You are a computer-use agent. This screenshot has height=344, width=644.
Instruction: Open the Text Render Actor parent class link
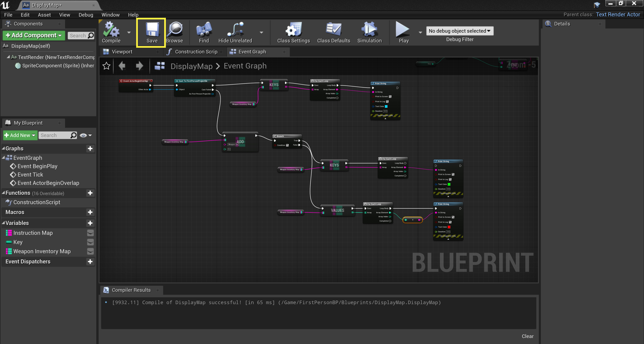pyautogui.click(x=618, y=14)
